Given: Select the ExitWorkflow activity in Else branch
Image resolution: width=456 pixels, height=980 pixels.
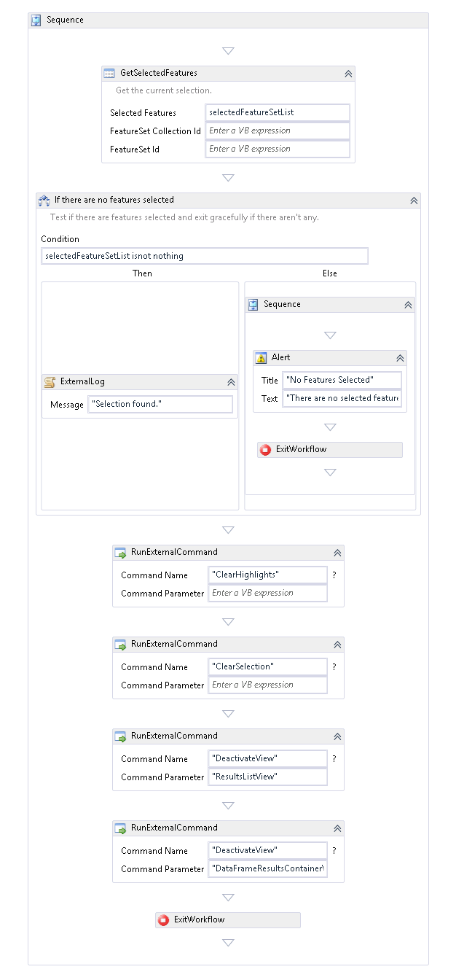Looking at the screenshot, I should click(x=330, y=450).
